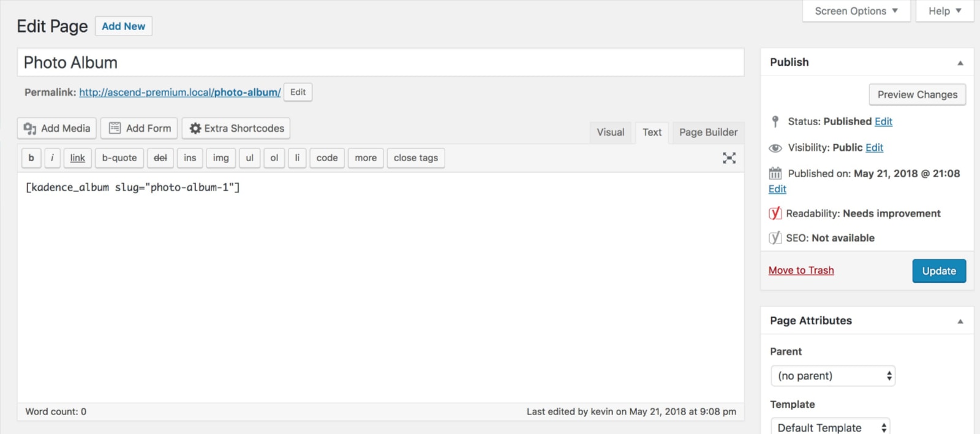
Task: Toggle the distraction-free fullscreen editor icon
Action: pos(729,158)
